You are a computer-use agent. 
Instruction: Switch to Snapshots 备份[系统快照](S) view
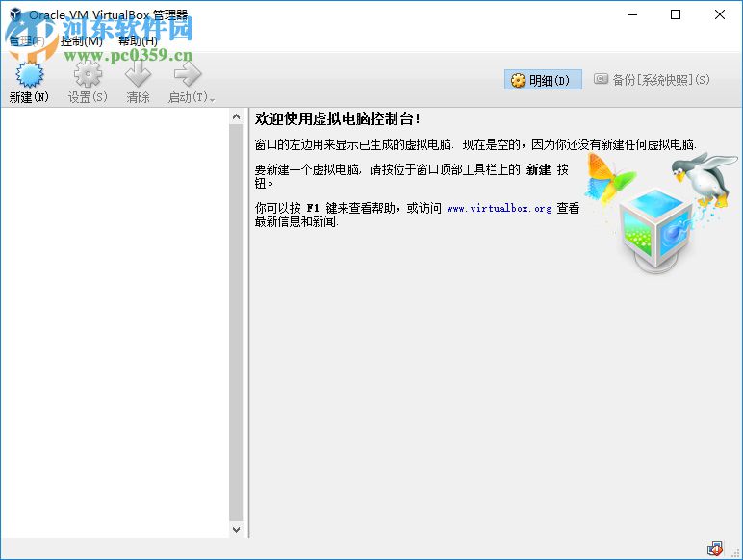(x=652, y=80)
